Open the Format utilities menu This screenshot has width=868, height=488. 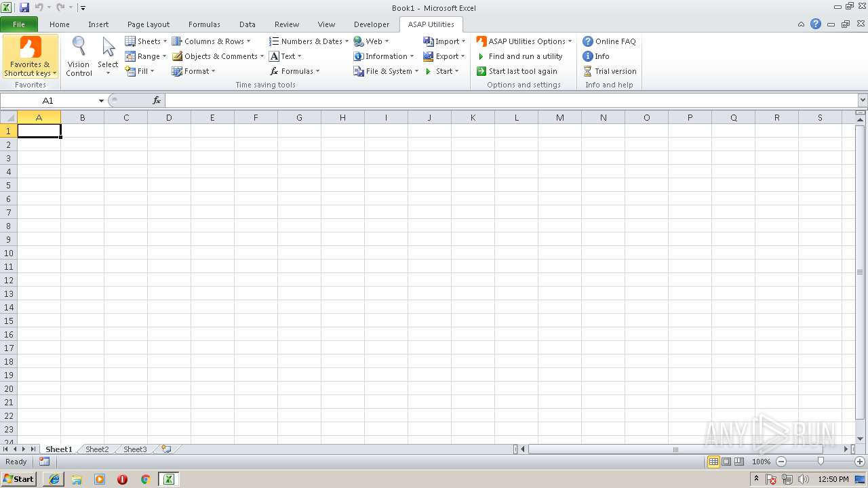193,71
